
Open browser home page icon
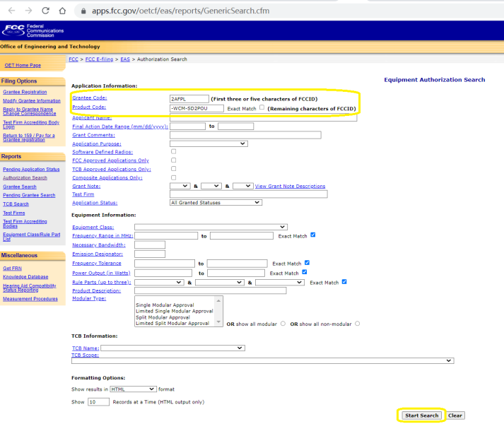62,11
